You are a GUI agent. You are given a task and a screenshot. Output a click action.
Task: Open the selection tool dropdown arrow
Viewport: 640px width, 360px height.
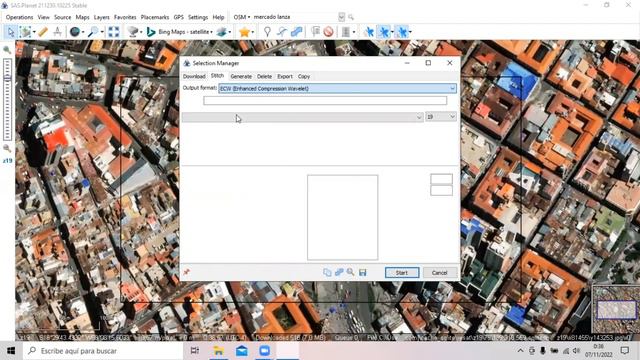pyautogui.click(x=34, y=32)
